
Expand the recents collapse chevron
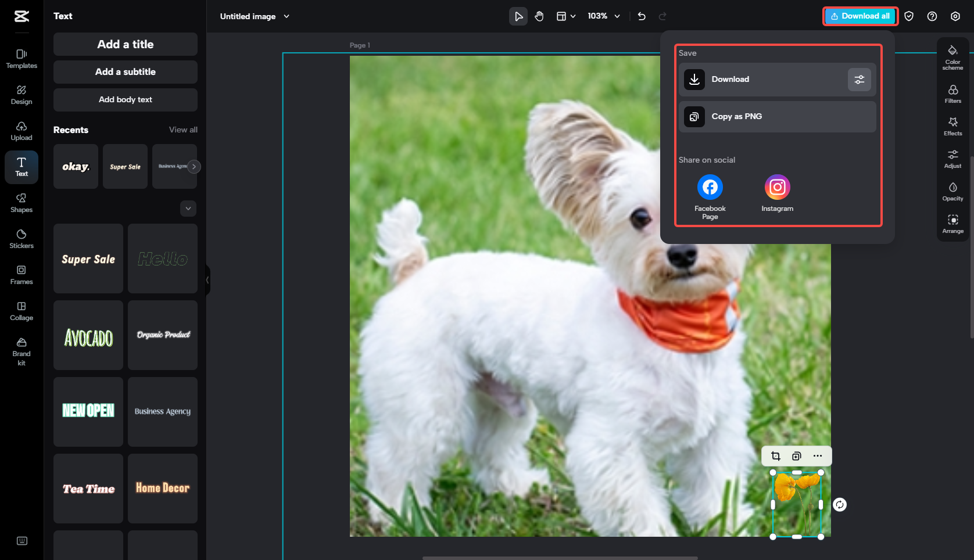click(x=188, y=209)
